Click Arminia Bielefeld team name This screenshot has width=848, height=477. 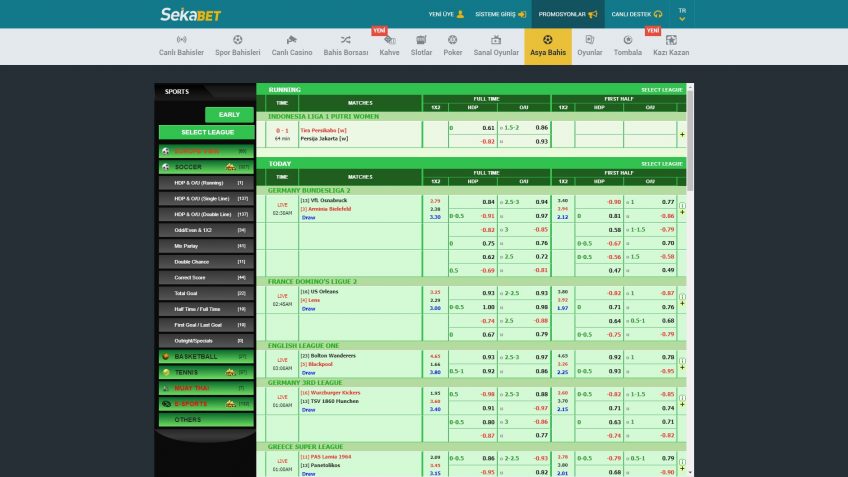click(329, 209)
